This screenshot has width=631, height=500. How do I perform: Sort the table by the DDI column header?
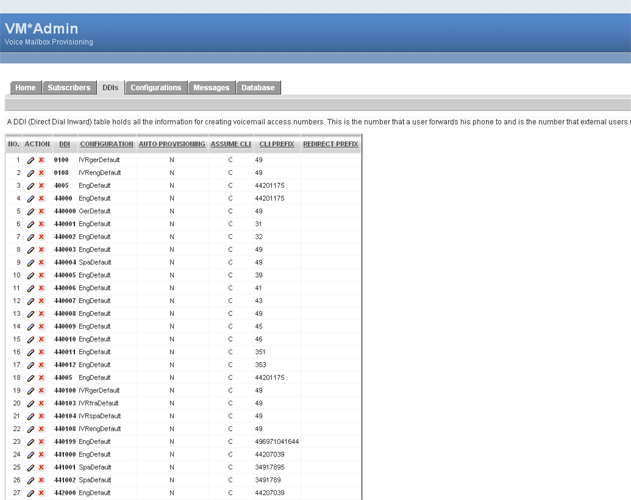[64, 145]
